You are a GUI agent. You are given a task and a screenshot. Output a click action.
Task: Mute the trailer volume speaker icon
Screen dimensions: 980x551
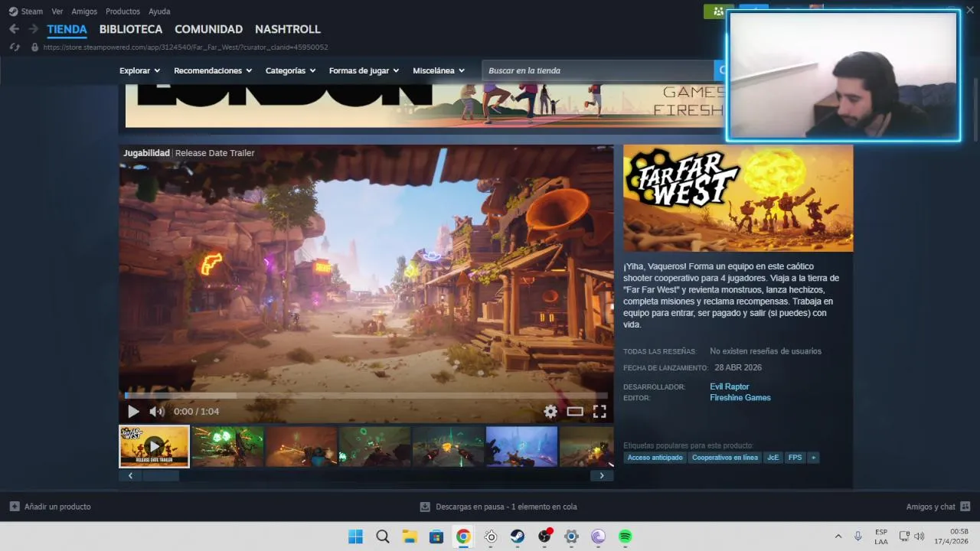[x=157, y=412]
